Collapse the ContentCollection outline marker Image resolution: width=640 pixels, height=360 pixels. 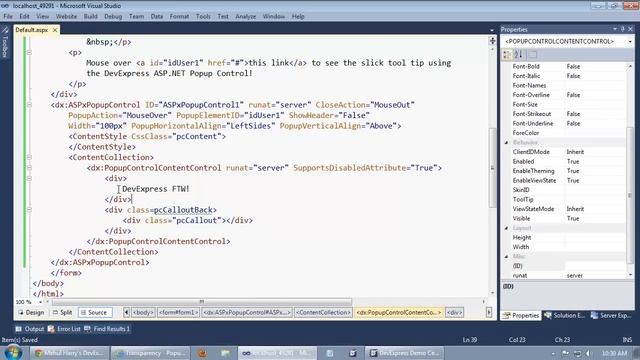29,157
